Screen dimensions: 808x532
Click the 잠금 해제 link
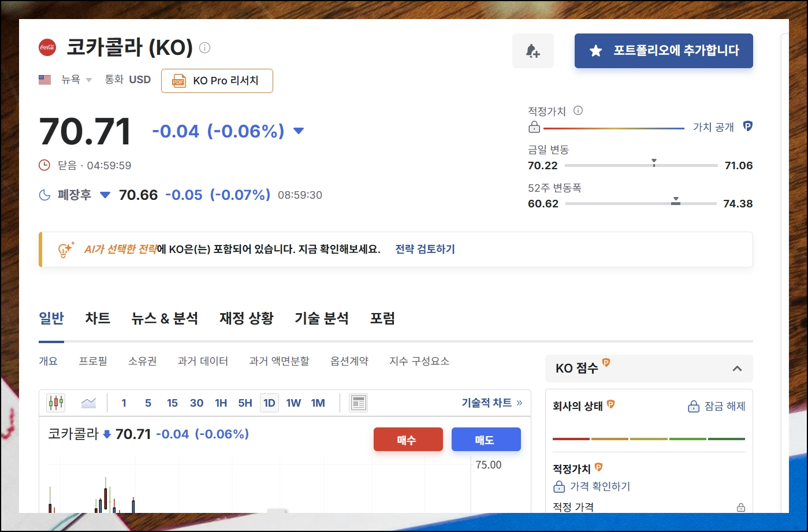coord(725,407)
